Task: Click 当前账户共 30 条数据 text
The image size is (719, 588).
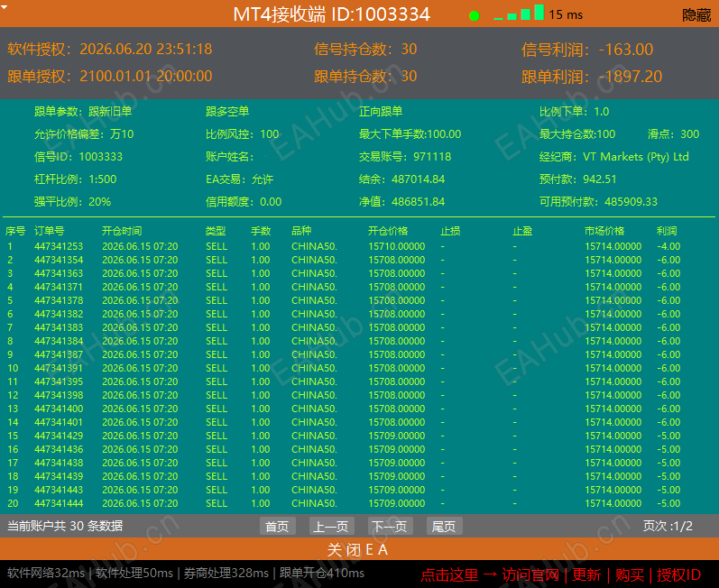Action: 65,526
